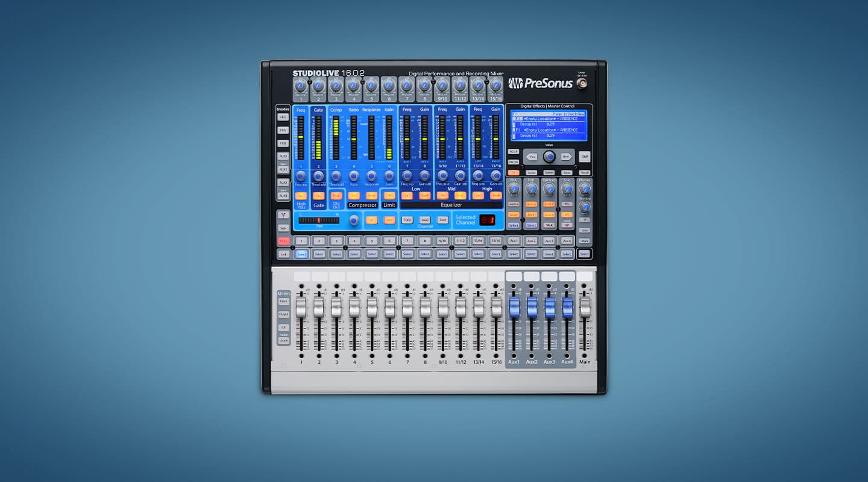Screen dimensions: 868x482
Task: Select the FXA encoder button
Action: tap(283, 130)
